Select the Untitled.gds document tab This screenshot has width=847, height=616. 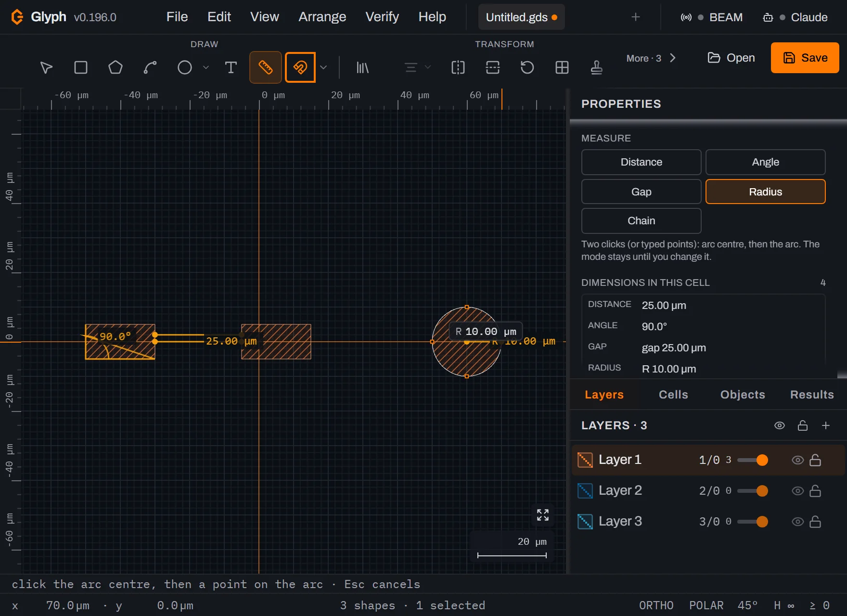click(522, 17)
